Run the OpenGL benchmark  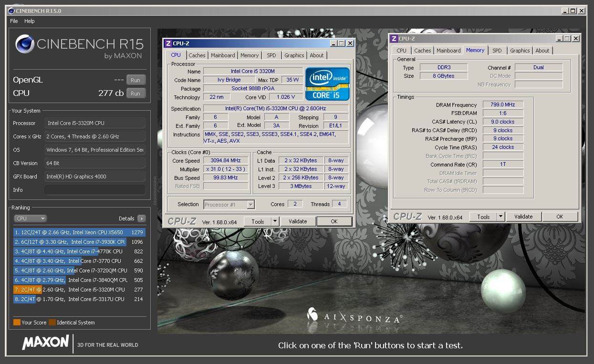[x=135, y=80]
